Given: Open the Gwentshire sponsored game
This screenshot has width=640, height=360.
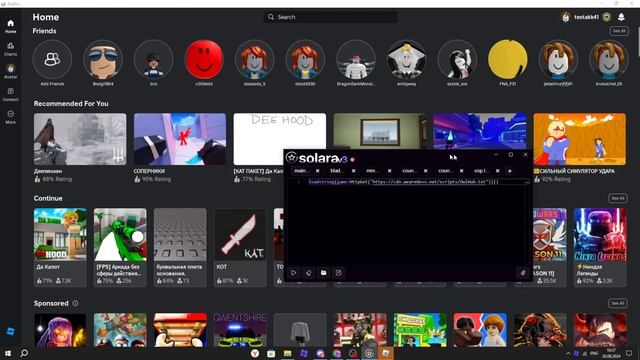Looking at the screenshot, I should pyautogui.click(x=240, y=330).
